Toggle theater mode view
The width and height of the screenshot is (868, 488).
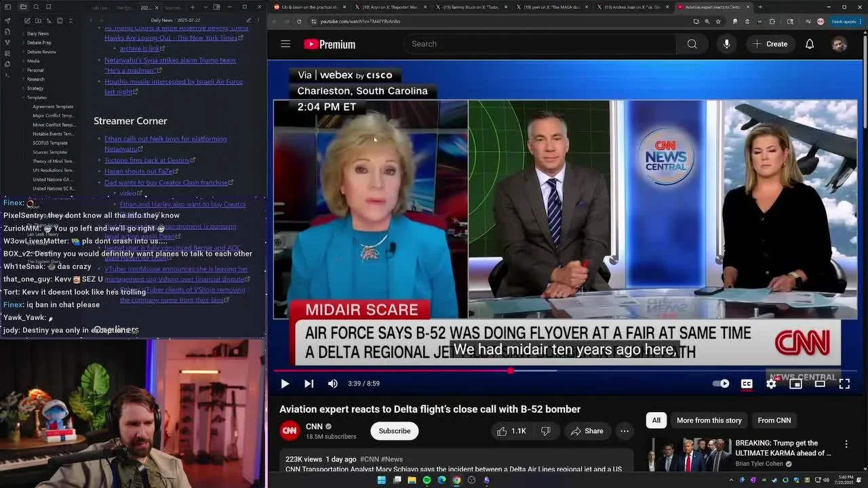coord(820,384)
